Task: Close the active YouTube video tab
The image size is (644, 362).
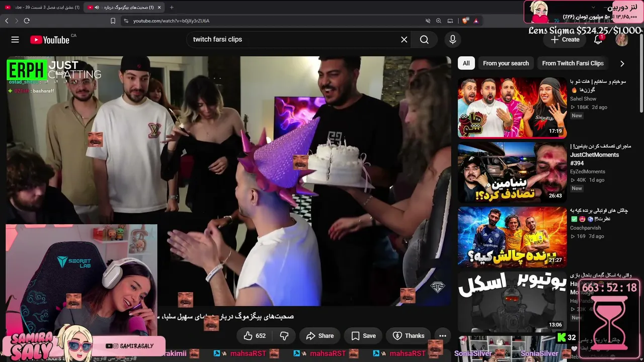Action: pos(159,8)
